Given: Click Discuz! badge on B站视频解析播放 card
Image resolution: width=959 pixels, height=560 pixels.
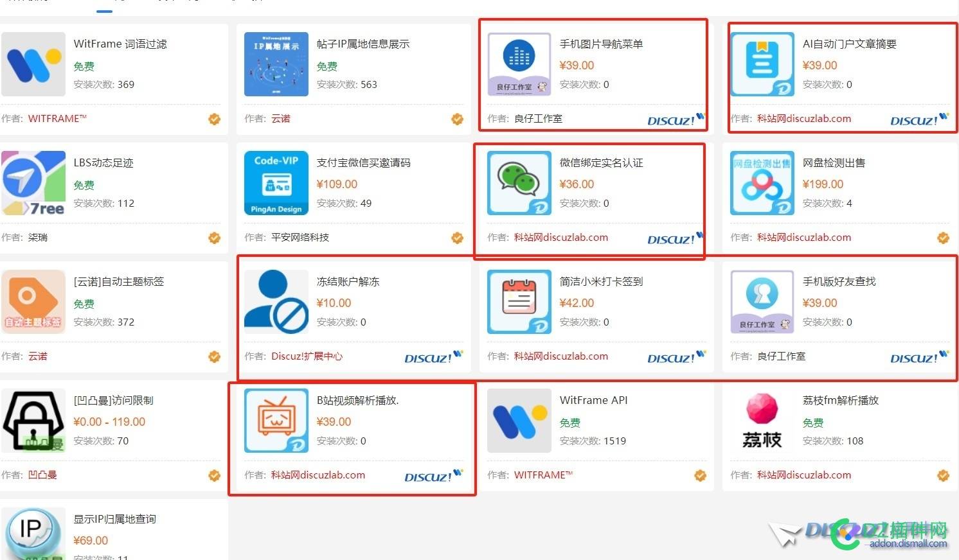Looking at the screenshot, I should point(433,476).
